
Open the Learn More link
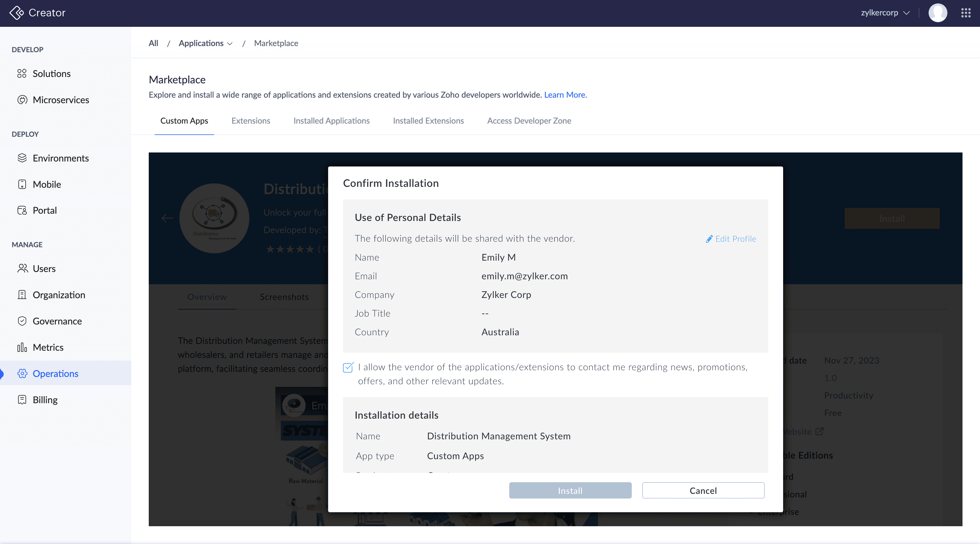point(565,95)
